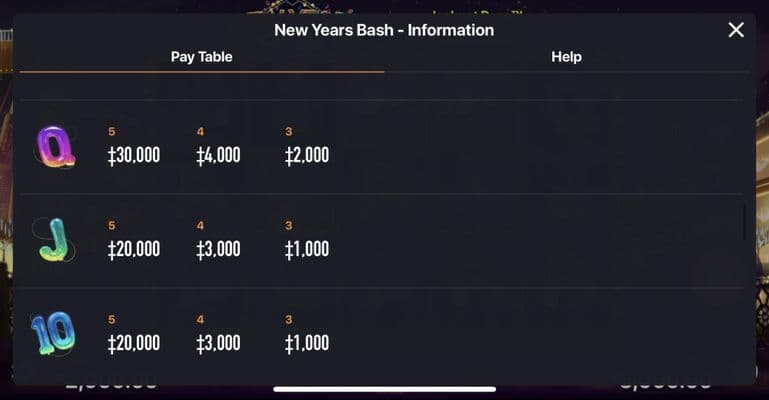Click the Q symbol's 2,000 payout
The width and height of the screenshot is (769, 400).
(306, 155)
